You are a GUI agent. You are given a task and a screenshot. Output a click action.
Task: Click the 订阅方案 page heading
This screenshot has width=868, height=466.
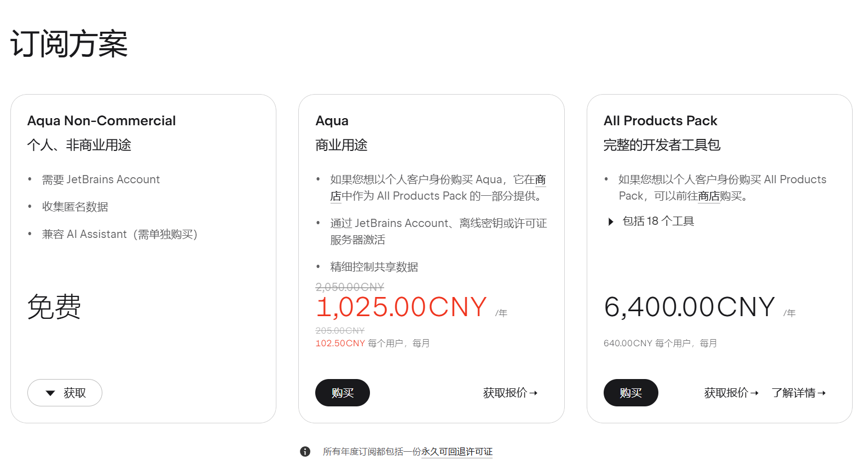(69, 44)
